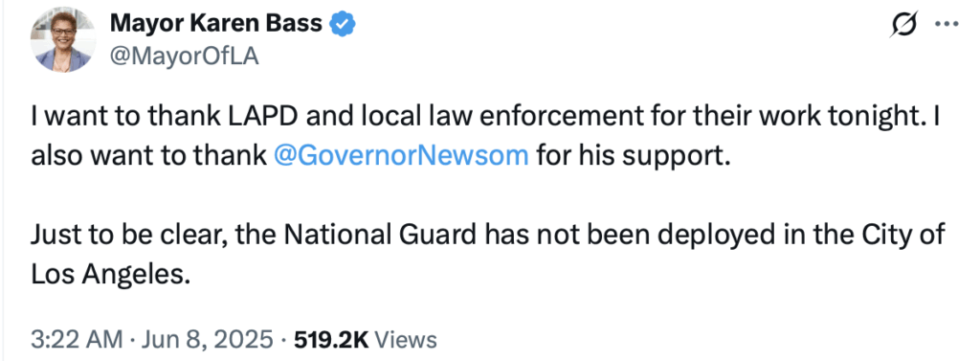Click the Grok explain-post icon
This screenshot has height=361, width=980.
pyautogui.click(x=904, y=25)
